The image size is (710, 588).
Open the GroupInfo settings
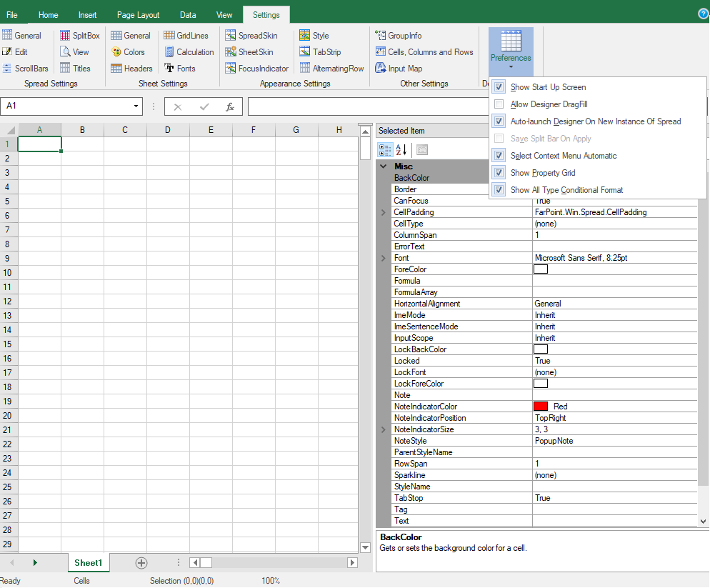(x=398, y=35)
